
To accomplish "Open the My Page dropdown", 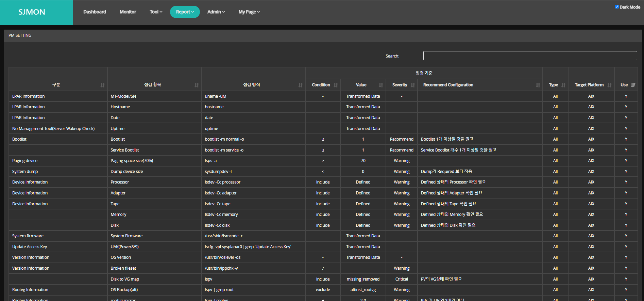I will coord(249,12).
